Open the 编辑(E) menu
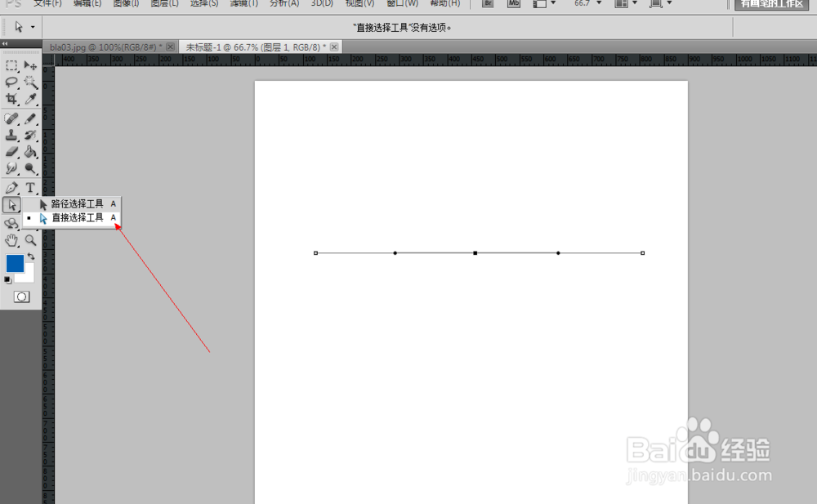 pos(87,3)
